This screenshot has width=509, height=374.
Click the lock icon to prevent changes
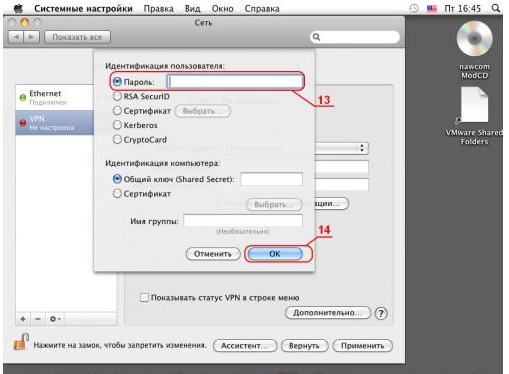(21, 342)
